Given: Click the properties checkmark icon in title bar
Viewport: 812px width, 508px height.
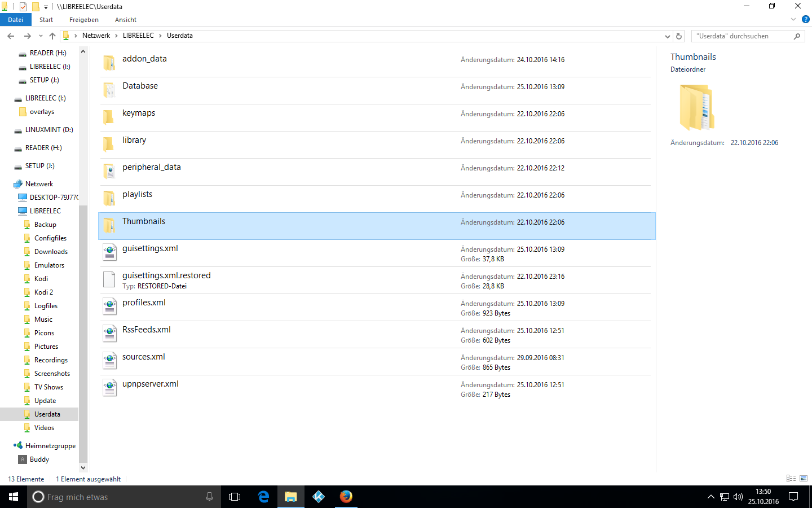Looking at the screenshot, I should pyautogui.click(x=23, y=7).
